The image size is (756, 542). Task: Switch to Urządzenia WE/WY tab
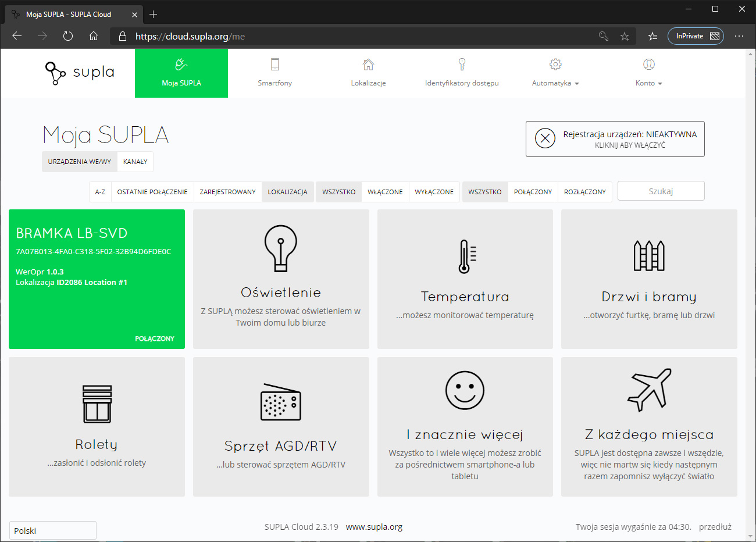(80, 162)
